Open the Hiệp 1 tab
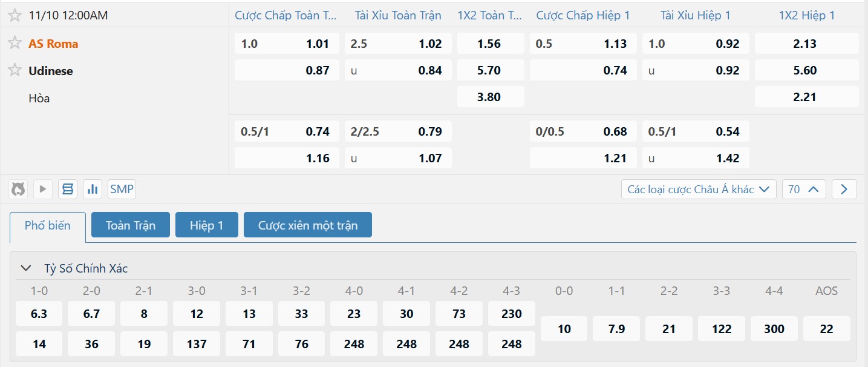The image size is (868, 367). (x=207, y=225)
